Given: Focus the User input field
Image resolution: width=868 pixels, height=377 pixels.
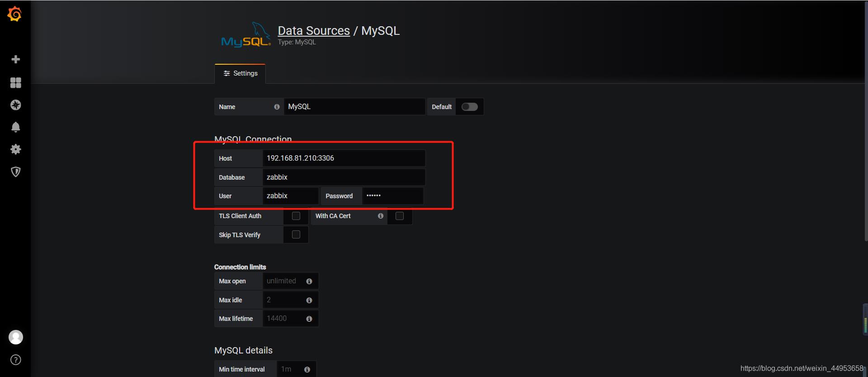Looking at the screenshot, I should pyautogui.click(x=290, y=196).
